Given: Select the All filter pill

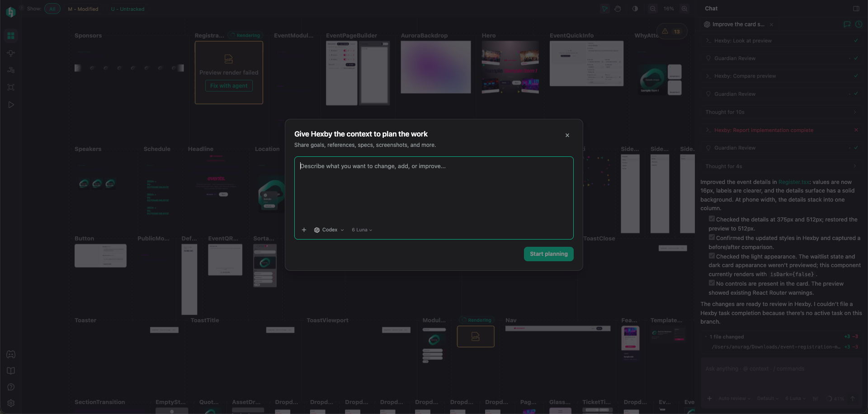Looking at the screenshot, I should (52, 9).
